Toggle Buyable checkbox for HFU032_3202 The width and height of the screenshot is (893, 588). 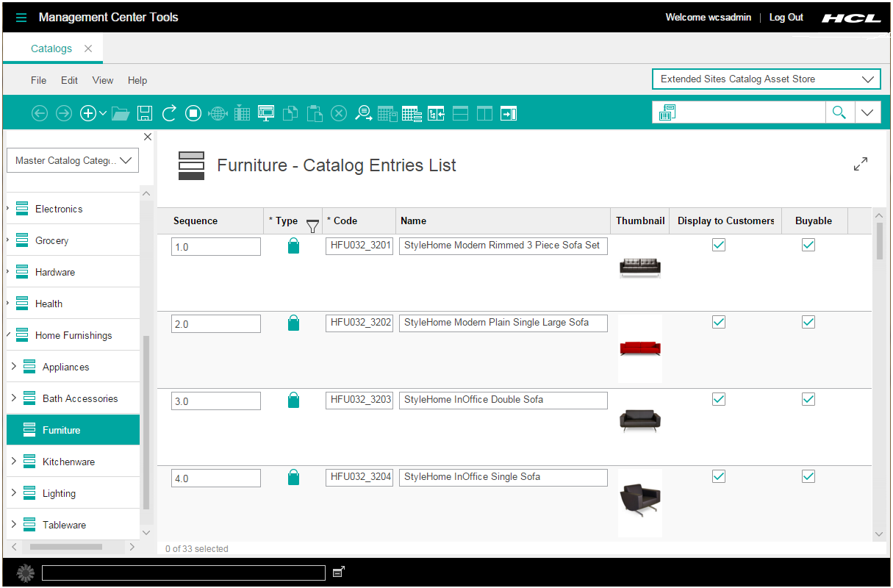point(808,322)
